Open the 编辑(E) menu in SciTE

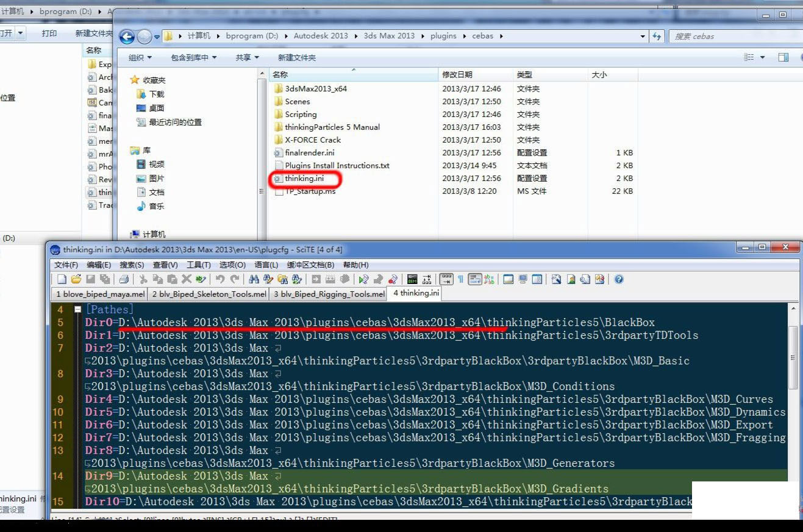point(99,264)
